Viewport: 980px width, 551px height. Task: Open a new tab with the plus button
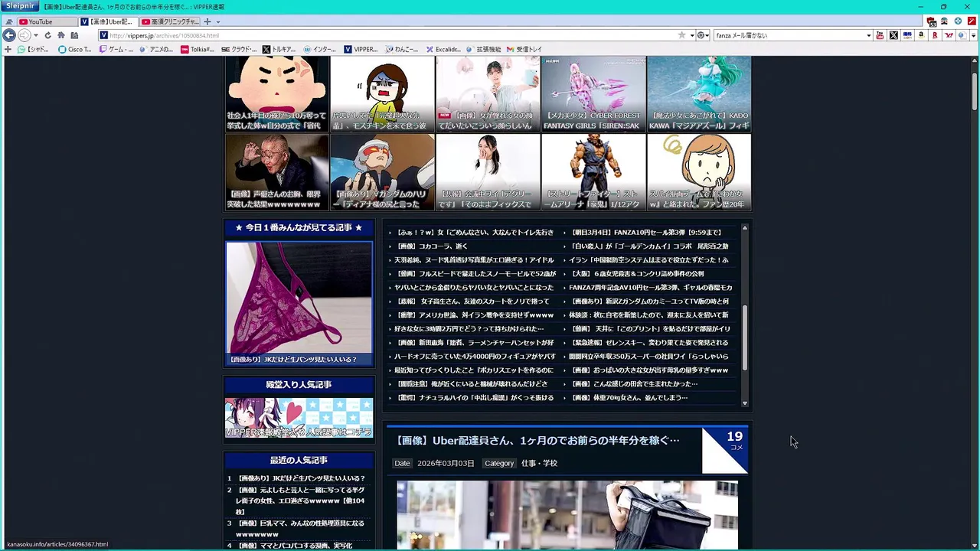[207, 21]
